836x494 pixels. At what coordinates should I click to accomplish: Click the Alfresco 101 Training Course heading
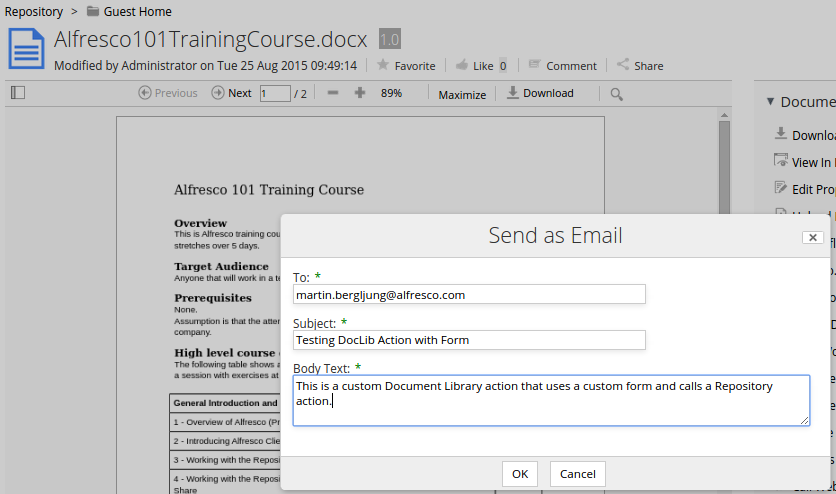(x=269, y=190)
